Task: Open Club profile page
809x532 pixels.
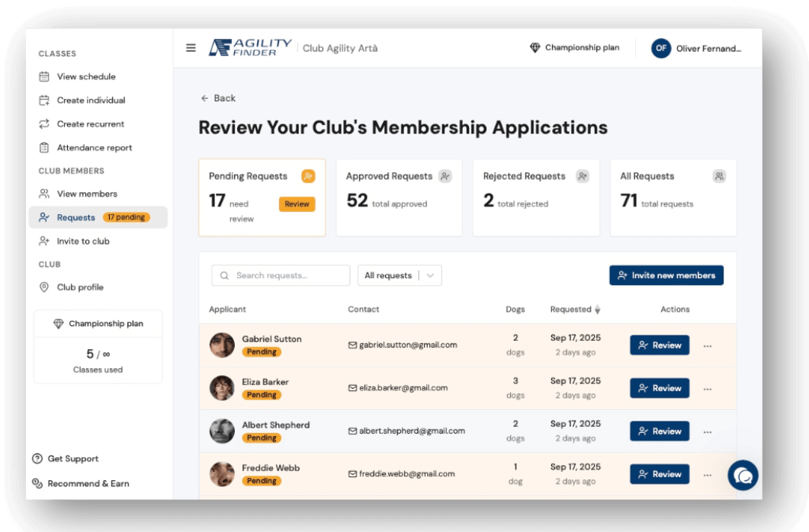Action: (x=98, y=287)
